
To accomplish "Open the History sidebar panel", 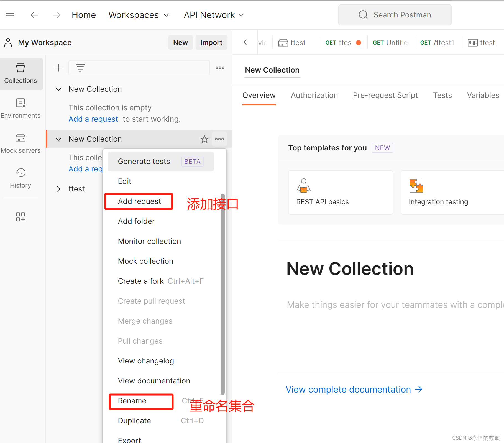I will point(21,178).
